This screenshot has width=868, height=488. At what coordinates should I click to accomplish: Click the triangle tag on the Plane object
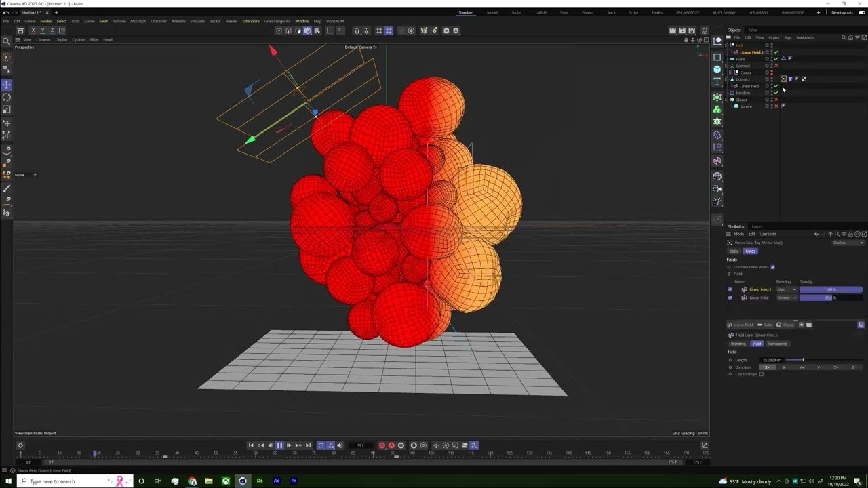pyautogui.click(x=784, y=59)
